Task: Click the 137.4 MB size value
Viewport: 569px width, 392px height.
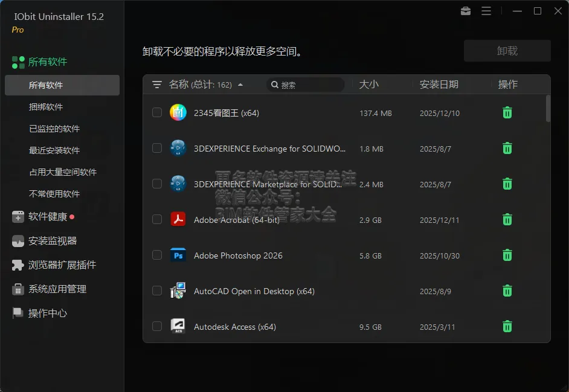Action: pyautogui.click(x=376, y=113)
